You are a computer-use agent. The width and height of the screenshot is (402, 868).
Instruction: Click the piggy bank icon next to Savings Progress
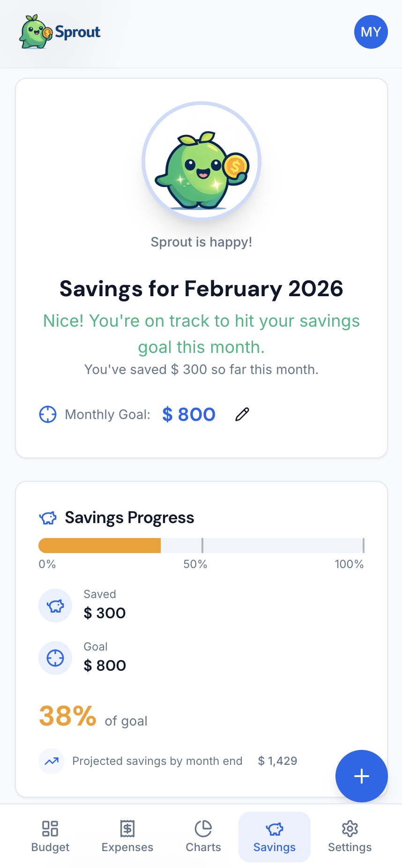click(x=48, y=518)
